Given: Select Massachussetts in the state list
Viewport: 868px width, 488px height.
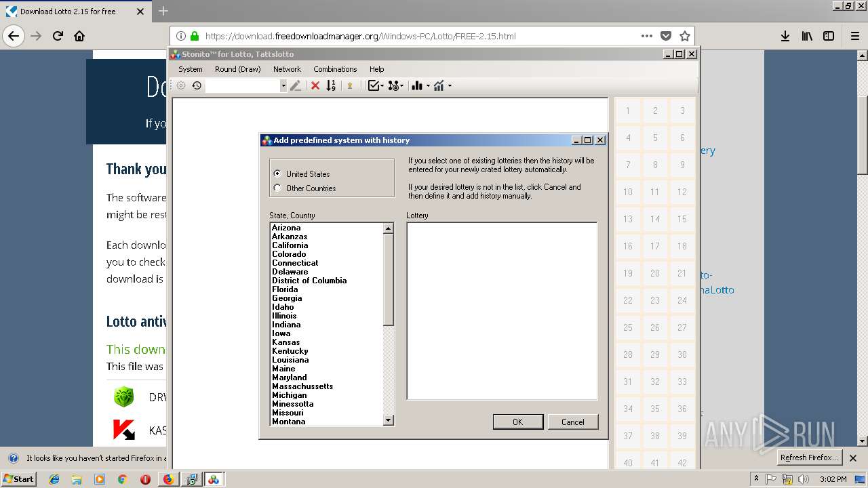Looking at the screenshot, I should 302,386.
